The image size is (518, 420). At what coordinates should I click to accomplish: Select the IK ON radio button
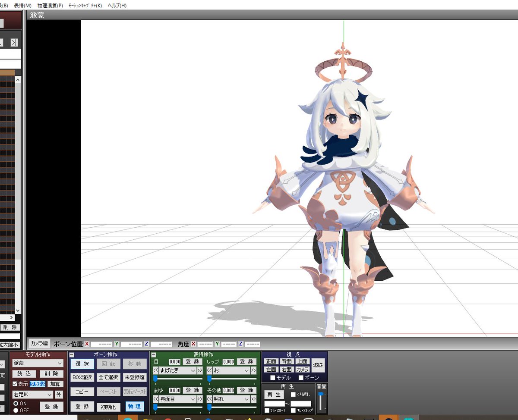16,403
